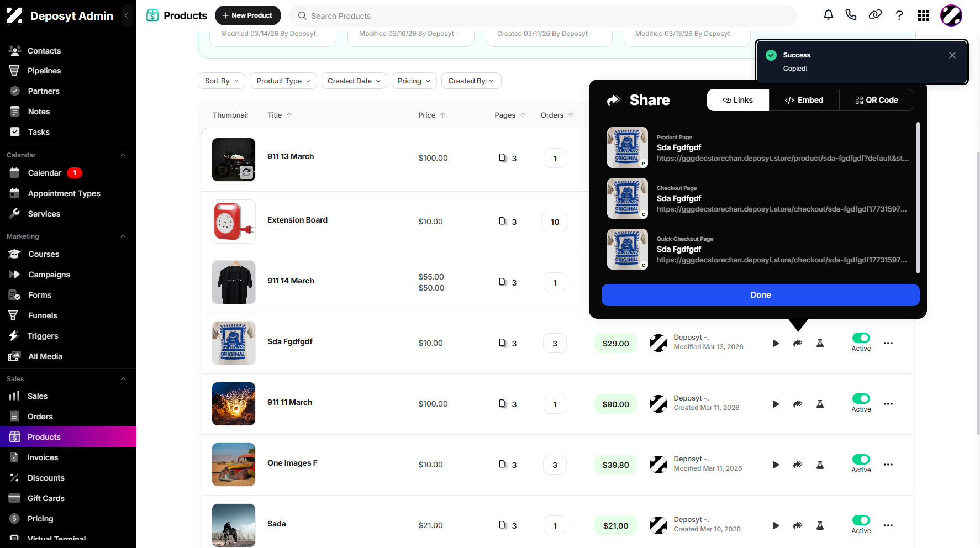
Task: Share the 911 11 March product
Action: pyautogui.click(x=798, y=404)
